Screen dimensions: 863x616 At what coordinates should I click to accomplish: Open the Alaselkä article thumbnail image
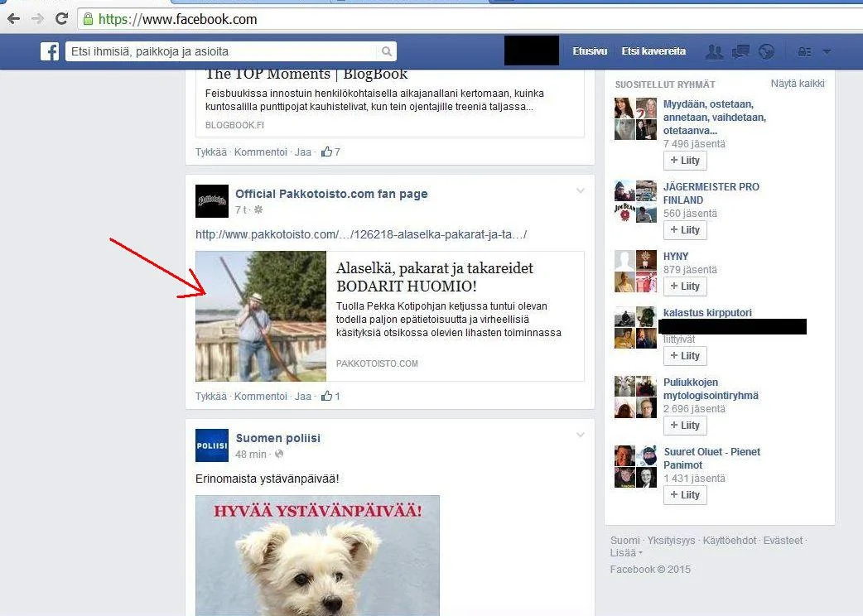261,316
